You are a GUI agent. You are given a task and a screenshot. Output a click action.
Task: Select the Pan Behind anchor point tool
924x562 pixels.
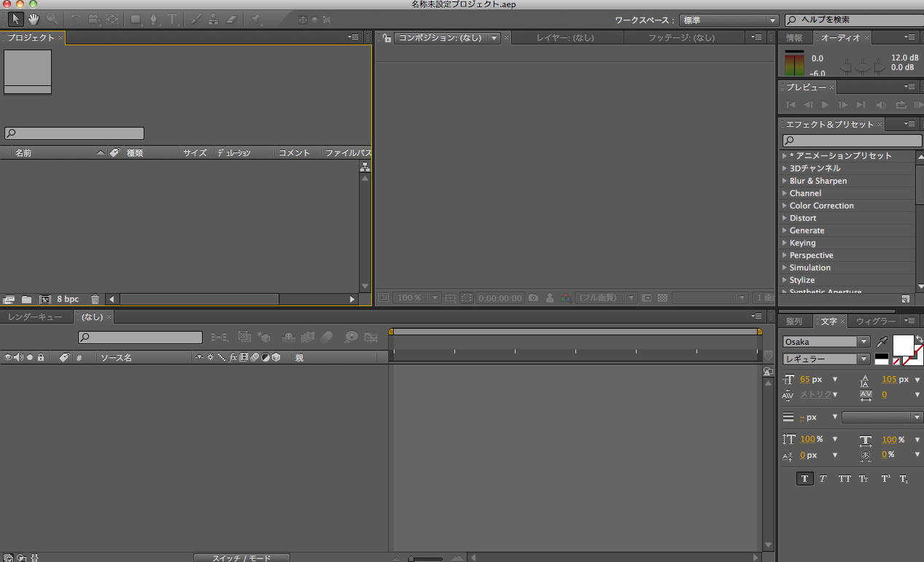pyautogui.click(x=113, y=19)
